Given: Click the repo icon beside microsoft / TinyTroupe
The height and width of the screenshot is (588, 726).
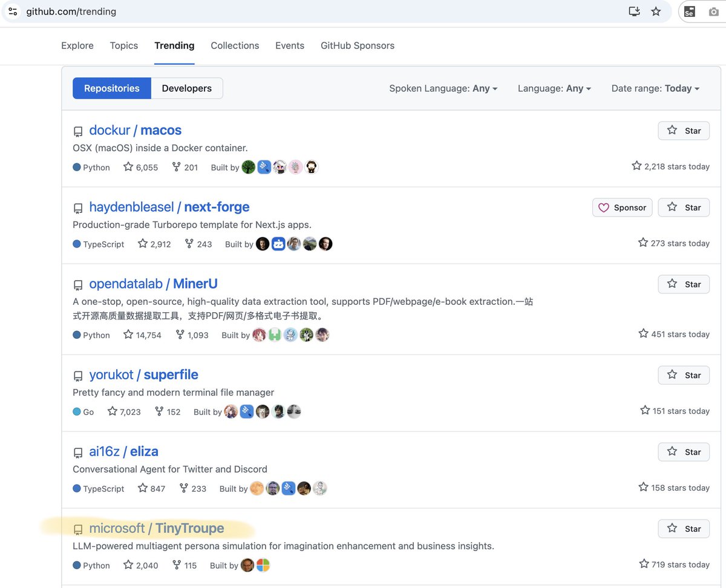Looking at the screenshot, I should 78,529.
